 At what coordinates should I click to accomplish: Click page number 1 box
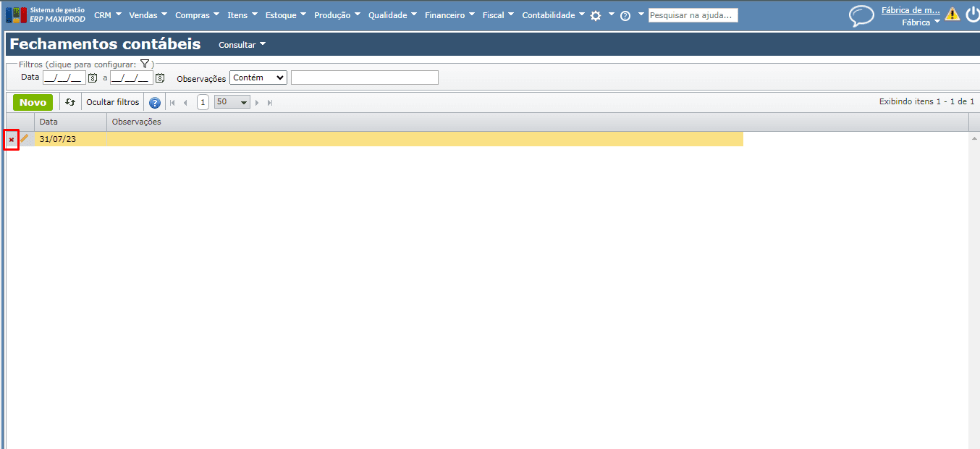(203, 102)
